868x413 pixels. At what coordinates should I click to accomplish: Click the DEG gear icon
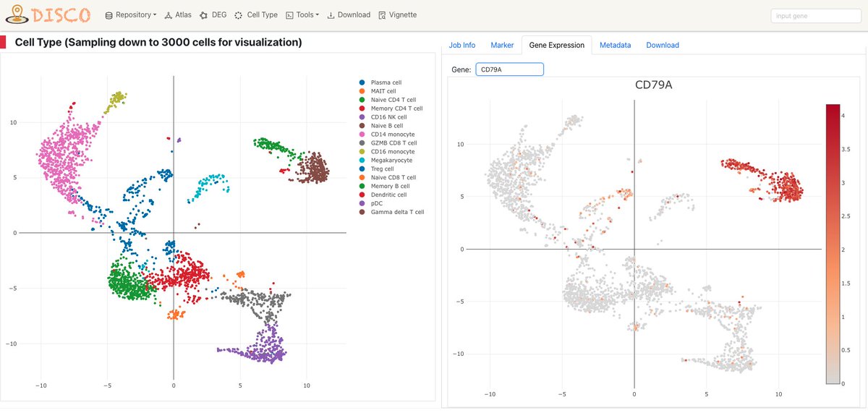(203, 15)
